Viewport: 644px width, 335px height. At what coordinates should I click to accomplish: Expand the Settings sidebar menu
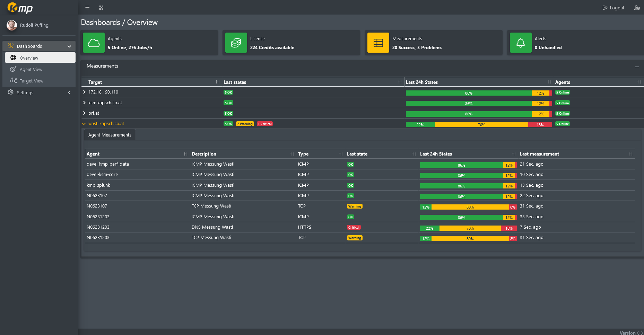(39, 92)
